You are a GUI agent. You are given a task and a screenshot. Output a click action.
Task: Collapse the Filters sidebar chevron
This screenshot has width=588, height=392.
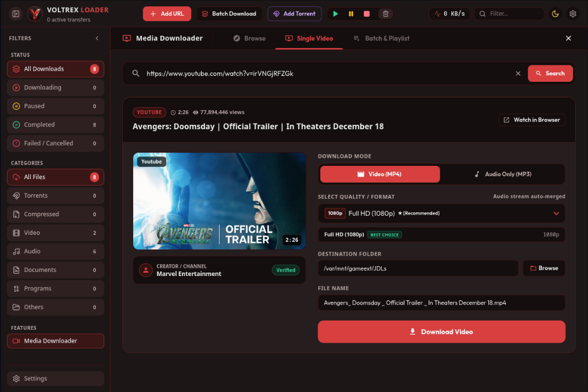point(97,38)
